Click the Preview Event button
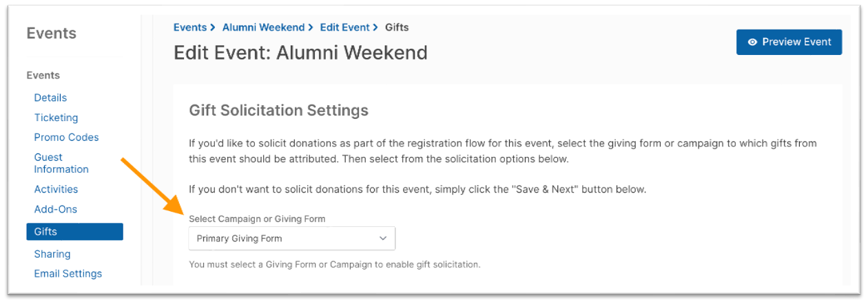868x304 pixels. [x=789, y=42]
